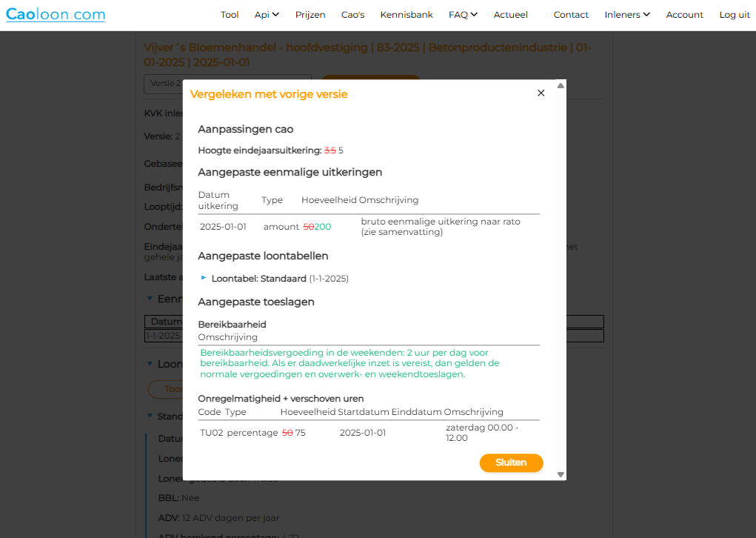Click Log uit to sign out
Image resolution: width=756 pixels, height=538 pixels.
click(735, 15)
